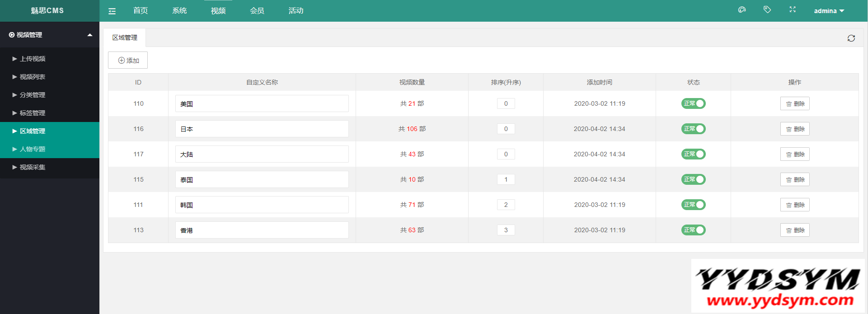The width and height of the screenshot is (868, 314).
Task: Click the hamburger sidebar collapse icon
Action: [x=112, y=11]
